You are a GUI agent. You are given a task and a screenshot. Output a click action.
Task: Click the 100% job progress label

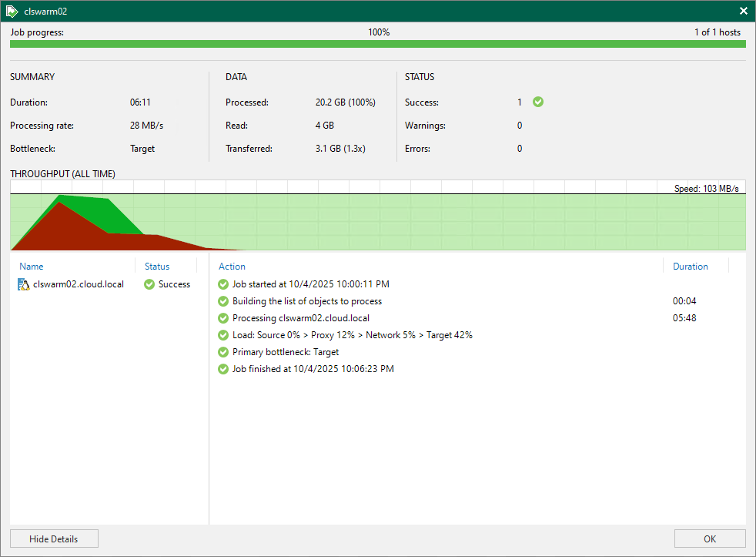(379, 32)
